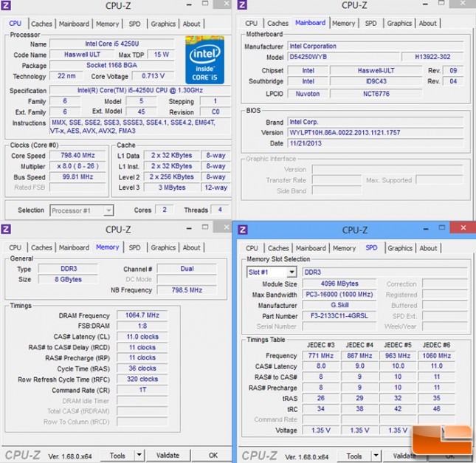The image size is (476, 463).
Task: Click the CPU-Z logo icon in the top-left CPU window
Action: (x=6, y=5)
